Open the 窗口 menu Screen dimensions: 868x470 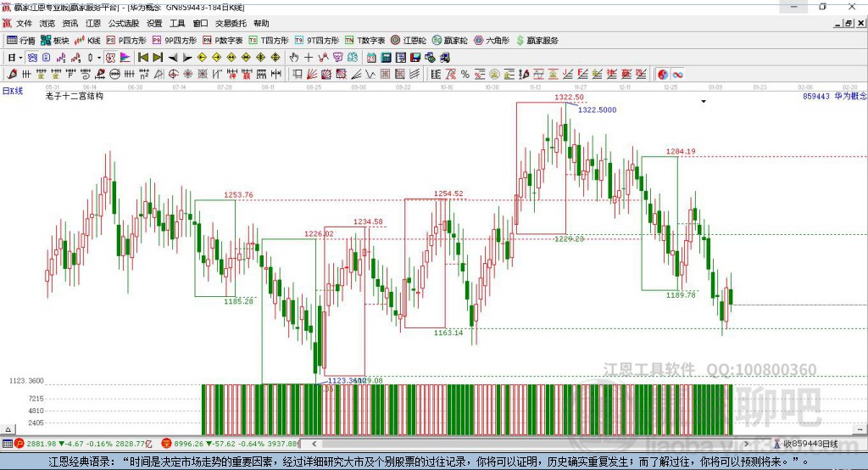[200, 23]
